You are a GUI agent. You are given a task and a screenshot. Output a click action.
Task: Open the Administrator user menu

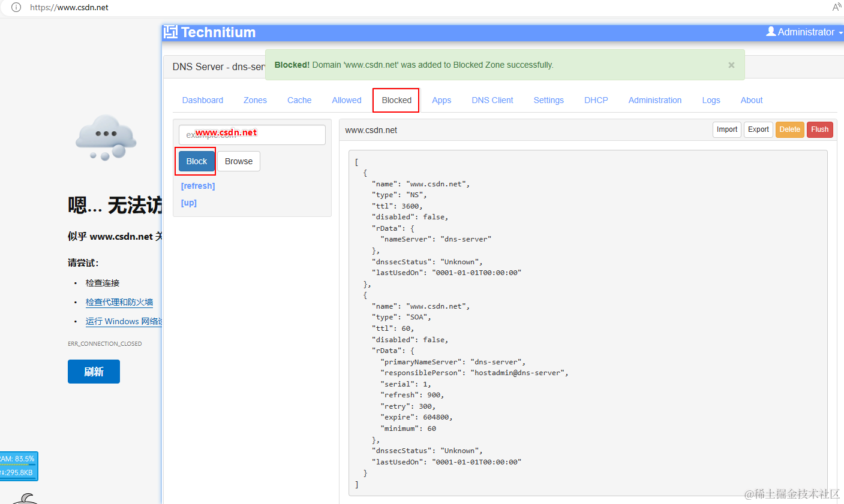804,32
